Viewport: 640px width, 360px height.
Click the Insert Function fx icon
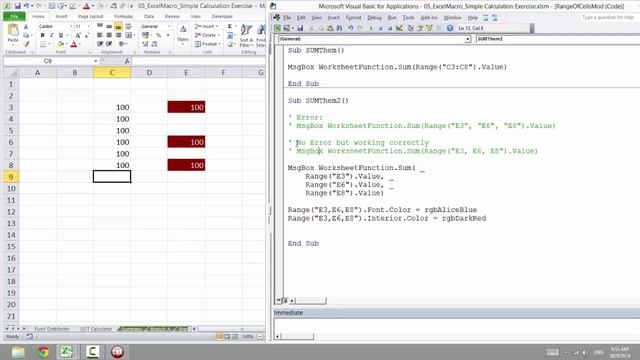click(127, 61)
